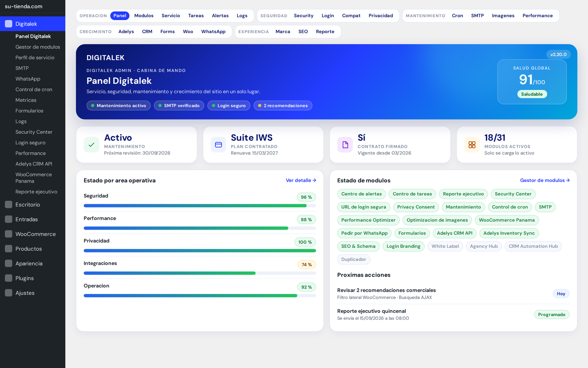
Task: Select Control de cron in the sidebar
Action: click(x=34, y=90)
